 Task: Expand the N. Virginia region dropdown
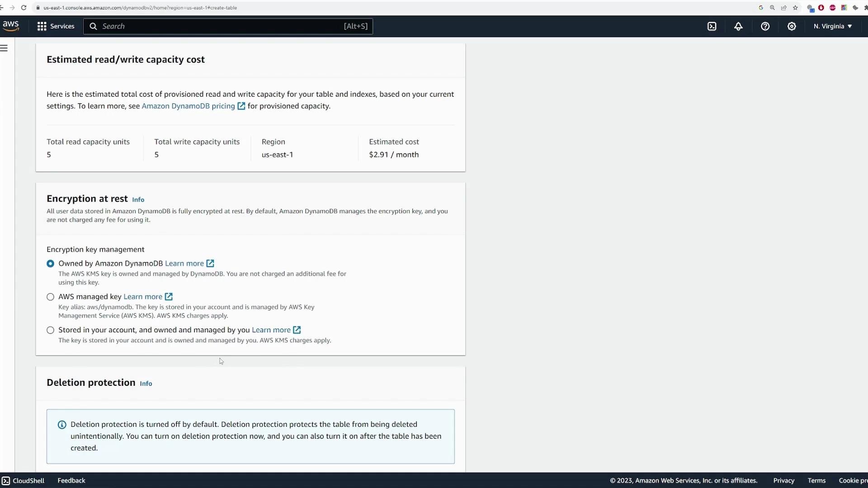coord(833,26)
